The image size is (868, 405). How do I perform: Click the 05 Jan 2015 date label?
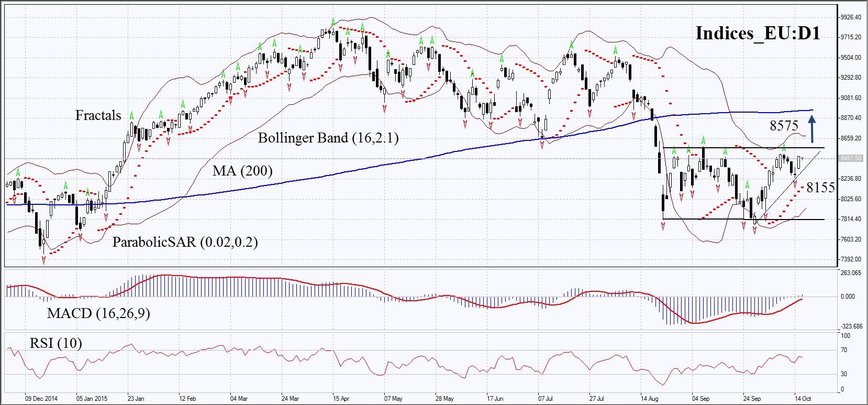[92, 399]
